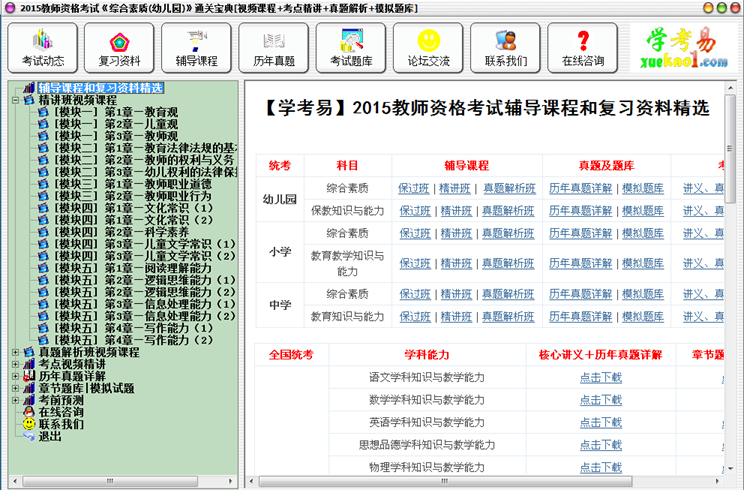
Task: Click the content pane scroll down arrow
Action: 730,468
